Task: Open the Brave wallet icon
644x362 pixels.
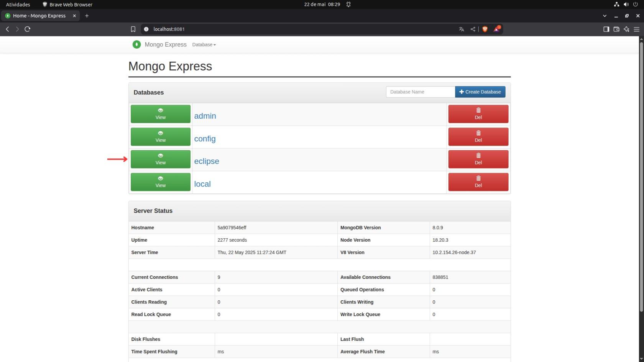Action: pyautogui.click(x=616, y=29)
